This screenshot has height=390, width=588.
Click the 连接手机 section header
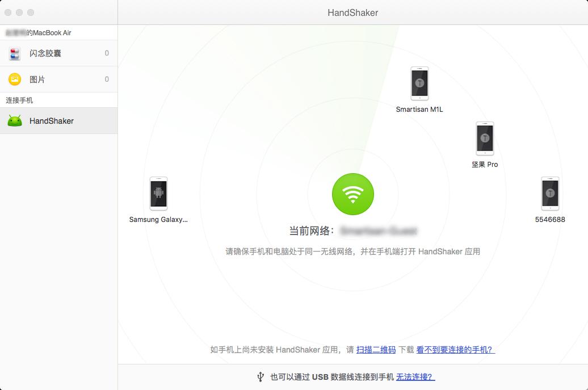click(x=19, y=100)
